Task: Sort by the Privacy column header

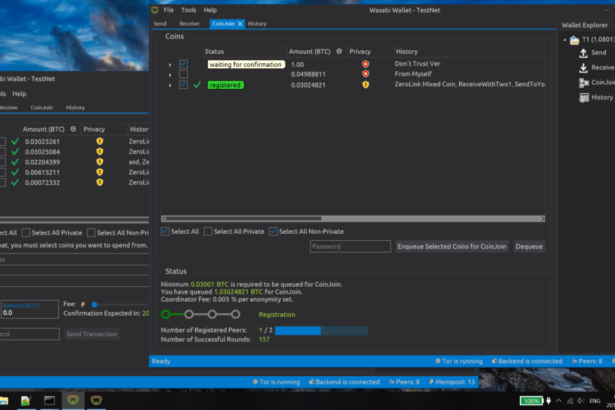Action: 360,51
